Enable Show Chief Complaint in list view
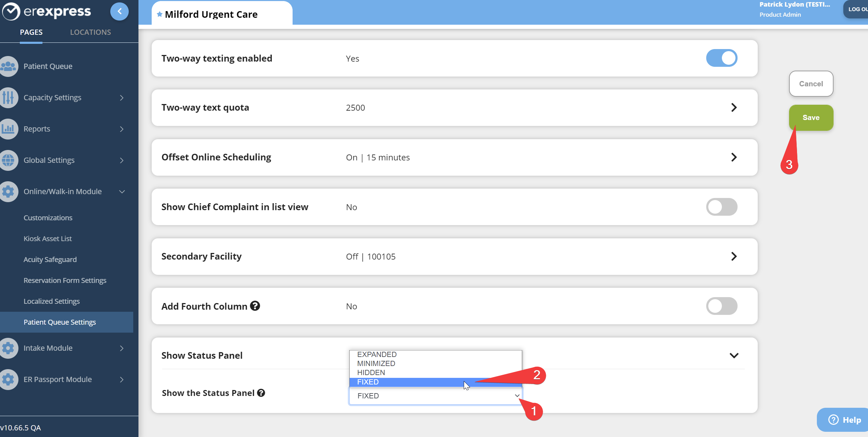The image size is (868, 437). [x=722, y=207]
